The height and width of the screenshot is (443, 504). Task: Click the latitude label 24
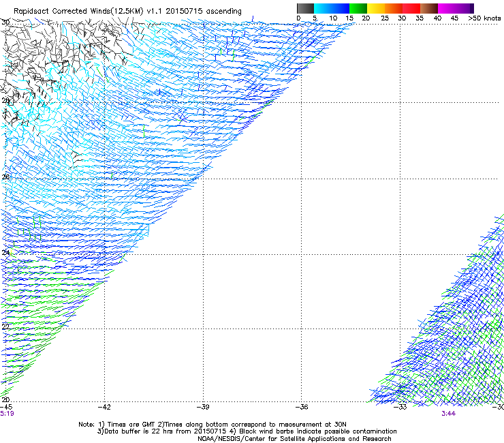5,252
